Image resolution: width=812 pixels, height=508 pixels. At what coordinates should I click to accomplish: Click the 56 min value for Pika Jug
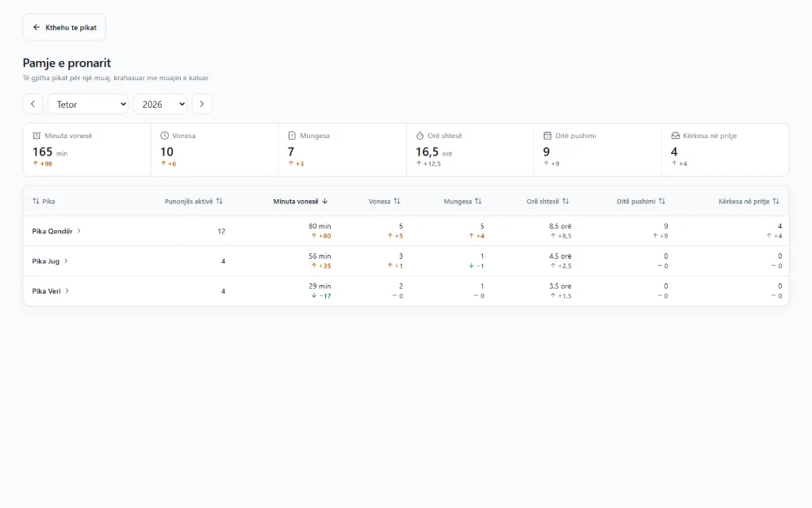coord(320,256)
